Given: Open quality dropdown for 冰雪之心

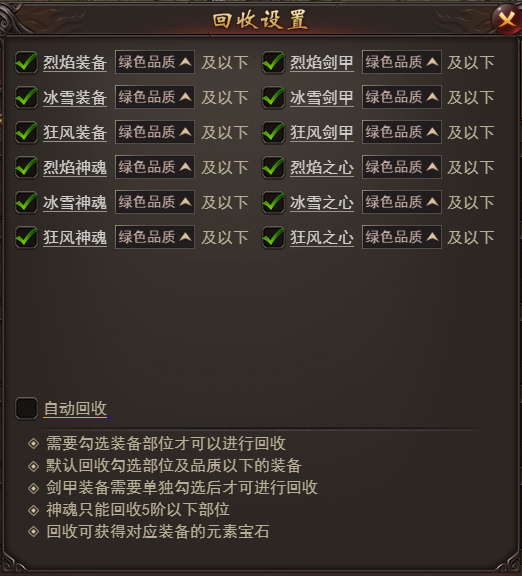Looking at the screenshot, I should coord(402,202).
